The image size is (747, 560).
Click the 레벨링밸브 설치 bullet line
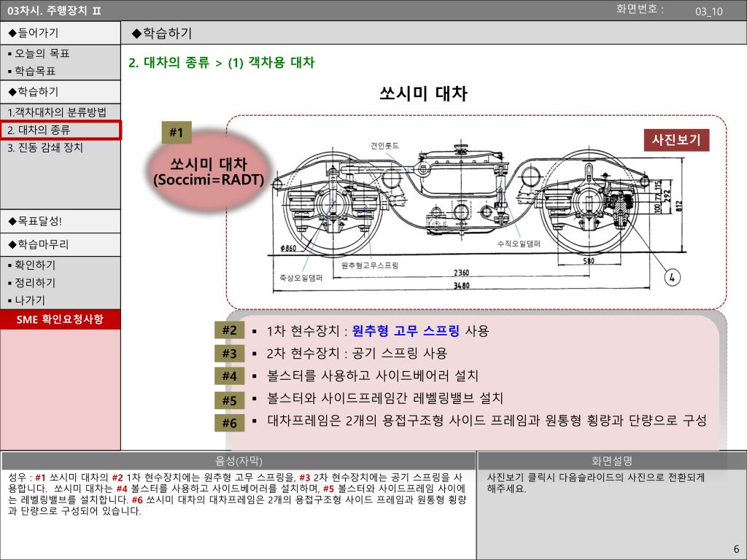tap(385, 398)
